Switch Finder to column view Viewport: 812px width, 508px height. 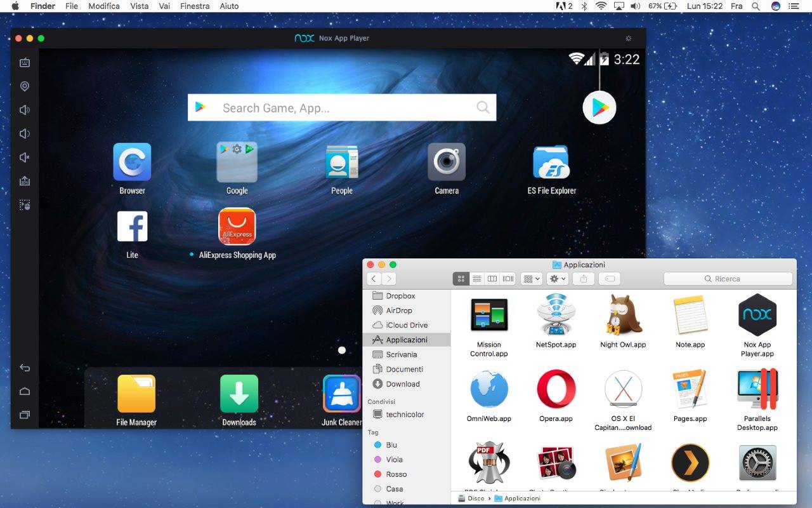pyautogui.click(x=492, y=279)
